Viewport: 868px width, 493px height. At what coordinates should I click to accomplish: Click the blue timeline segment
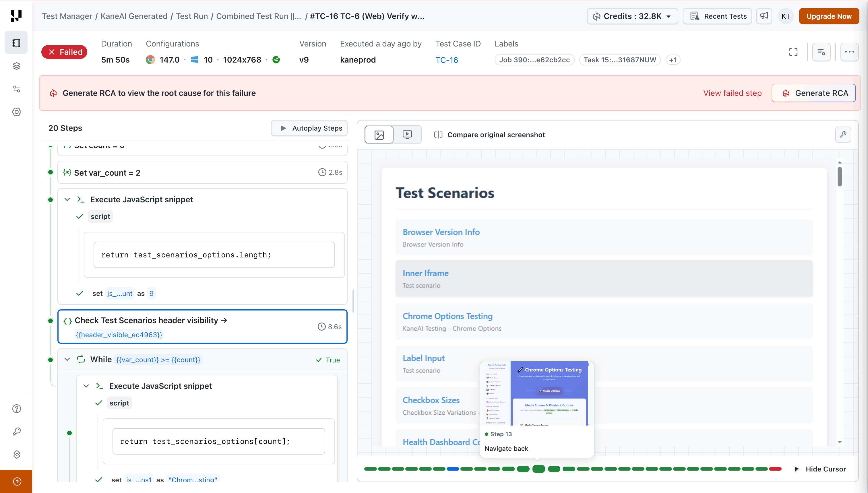pos(453,469)
